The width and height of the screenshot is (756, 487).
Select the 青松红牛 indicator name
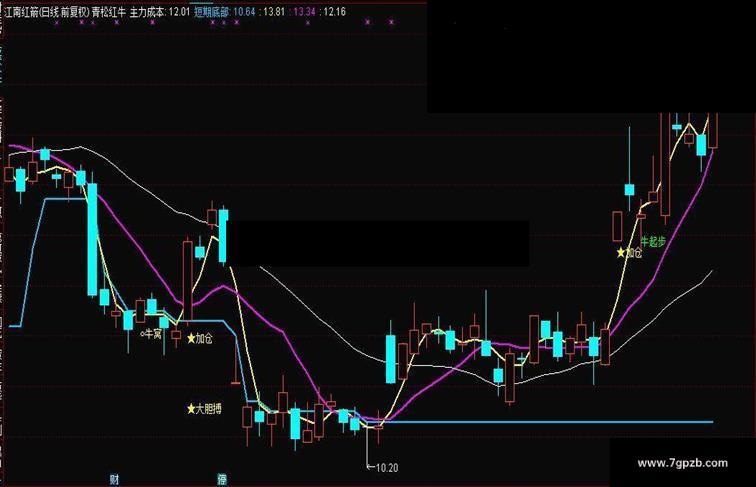coord(109,12)
